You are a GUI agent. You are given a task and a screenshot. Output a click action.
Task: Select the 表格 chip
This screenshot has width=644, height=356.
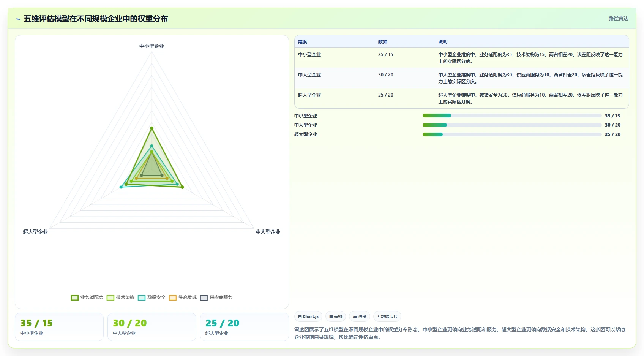click(336, 316)
